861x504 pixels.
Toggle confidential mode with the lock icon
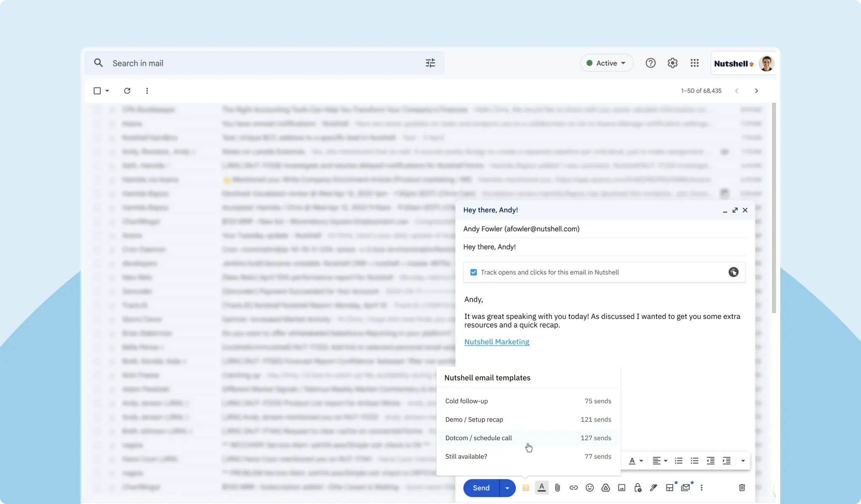point(637,488)
